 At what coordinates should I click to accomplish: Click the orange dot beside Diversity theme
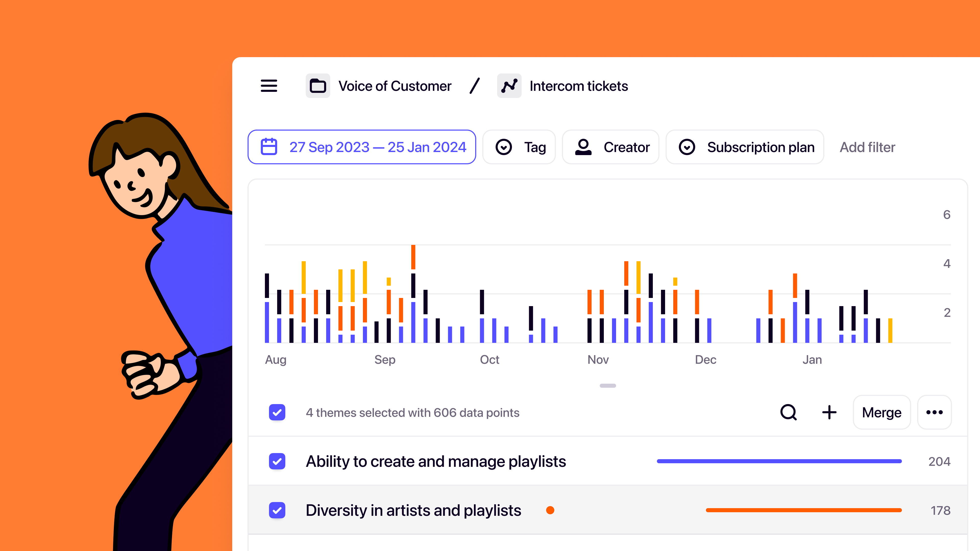550,510
